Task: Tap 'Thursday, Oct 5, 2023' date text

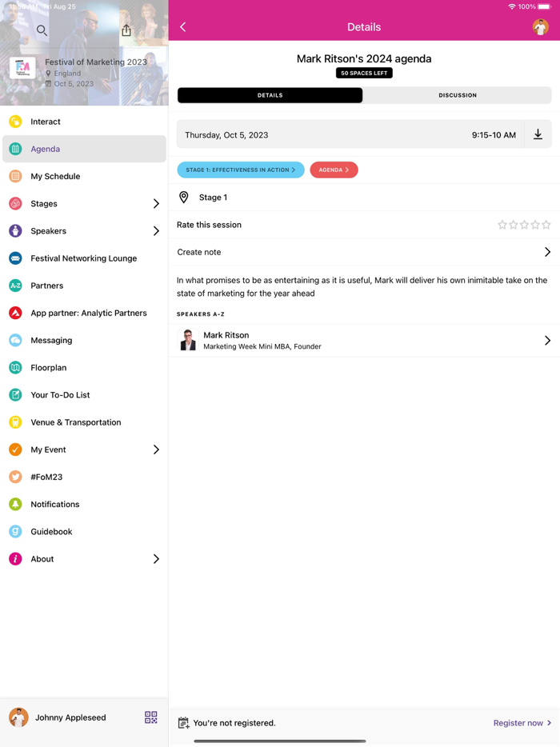Action: [226, 135]
